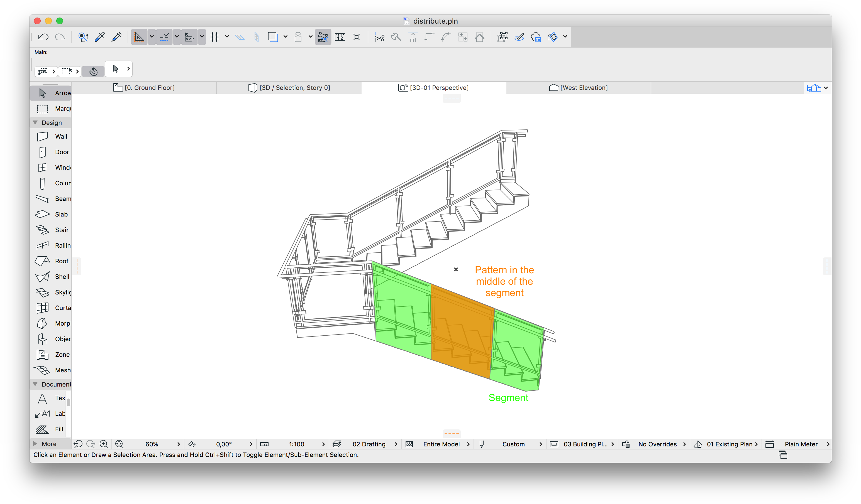
Task: Switch to the 0. Ground Floor tab
Action: pos(144,88)
